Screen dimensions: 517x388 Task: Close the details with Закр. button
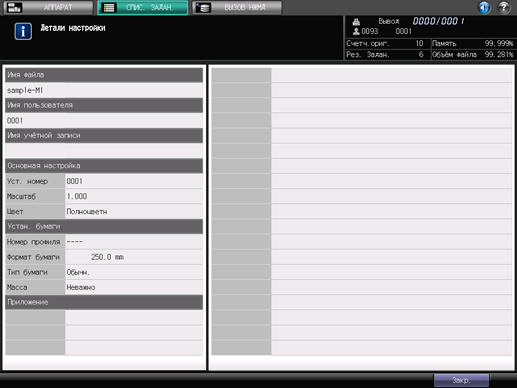coord(461,380)
